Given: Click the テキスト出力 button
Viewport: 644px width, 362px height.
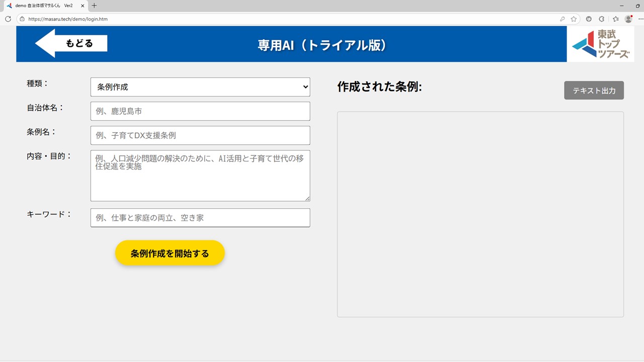Looking at the screenshot, I should click(594, 90).
